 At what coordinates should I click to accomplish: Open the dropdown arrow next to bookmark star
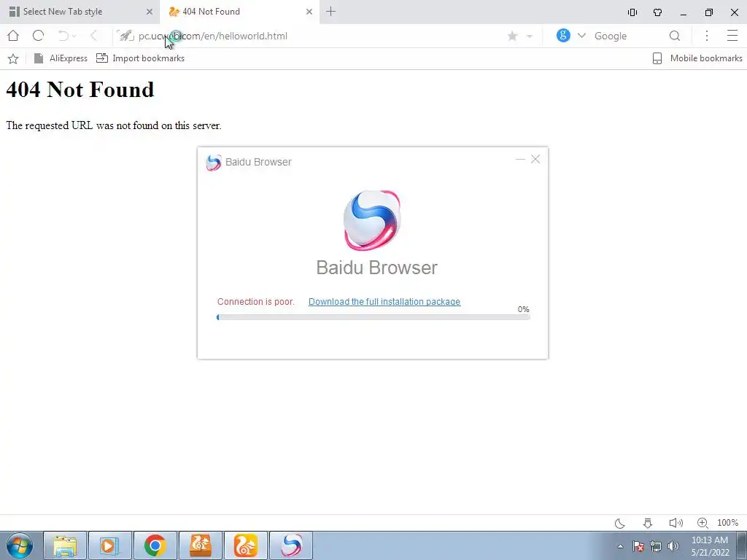click(530, 36)
